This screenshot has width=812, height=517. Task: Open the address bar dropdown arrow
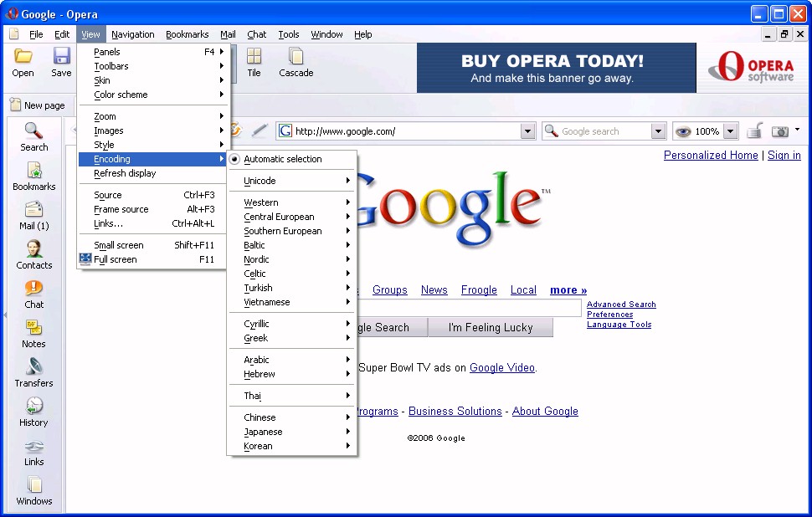(x=527, y=131)
